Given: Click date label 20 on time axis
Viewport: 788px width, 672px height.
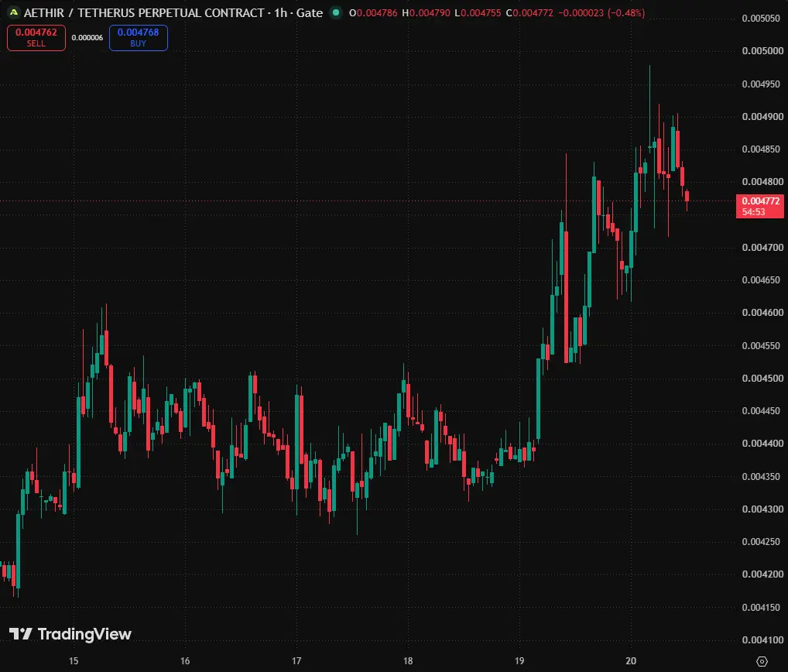Looking at the screenshot, I should 631,661.
